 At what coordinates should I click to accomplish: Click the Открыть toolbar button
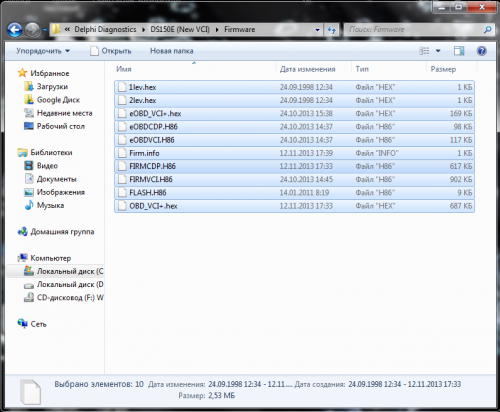(111, 51)
